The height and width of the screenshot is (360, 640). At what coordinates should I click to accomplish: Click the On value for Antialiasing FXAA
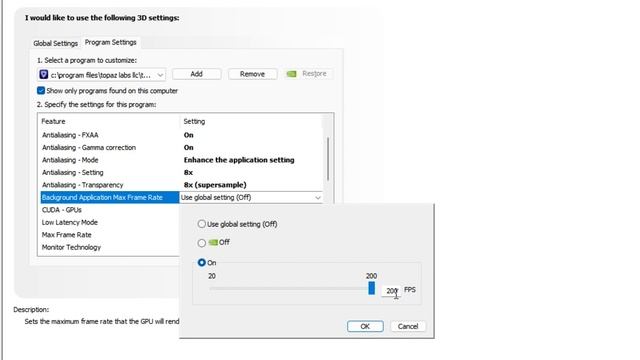189,135
